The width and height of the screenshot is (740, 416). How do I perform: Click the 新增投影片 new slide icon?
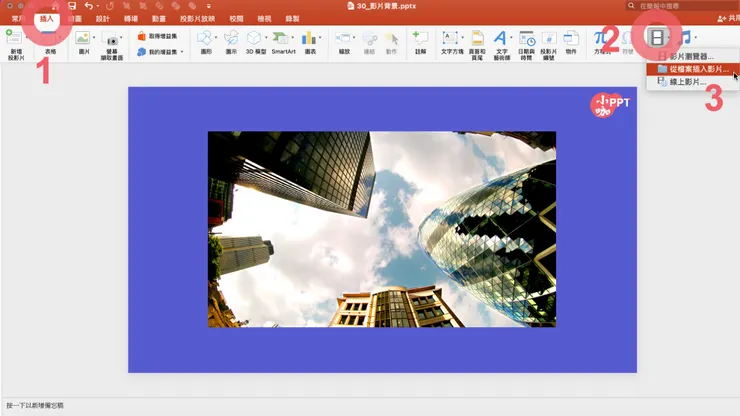(x=14, y=37)
